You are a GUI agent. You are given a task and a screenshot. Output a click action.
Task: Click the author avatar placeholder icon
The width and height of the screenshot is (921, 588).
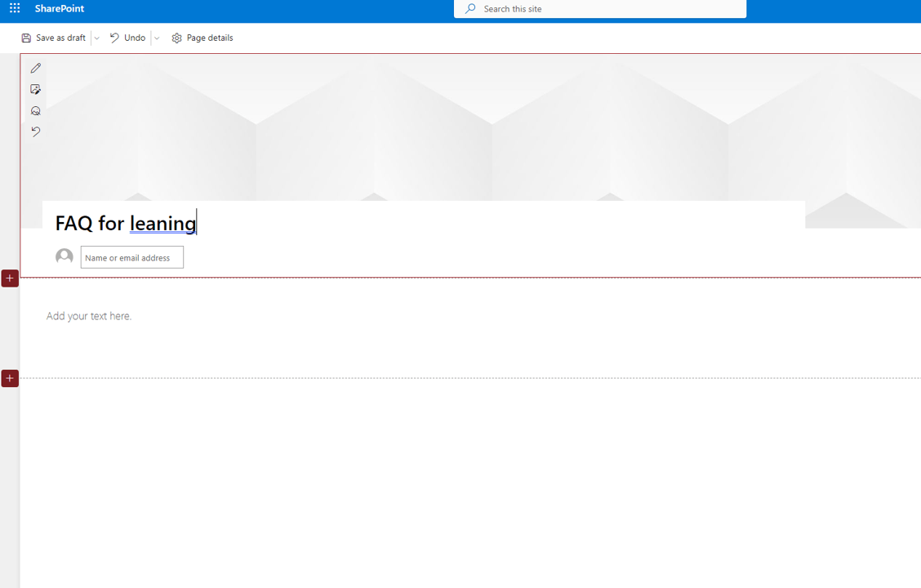(65, 256)
